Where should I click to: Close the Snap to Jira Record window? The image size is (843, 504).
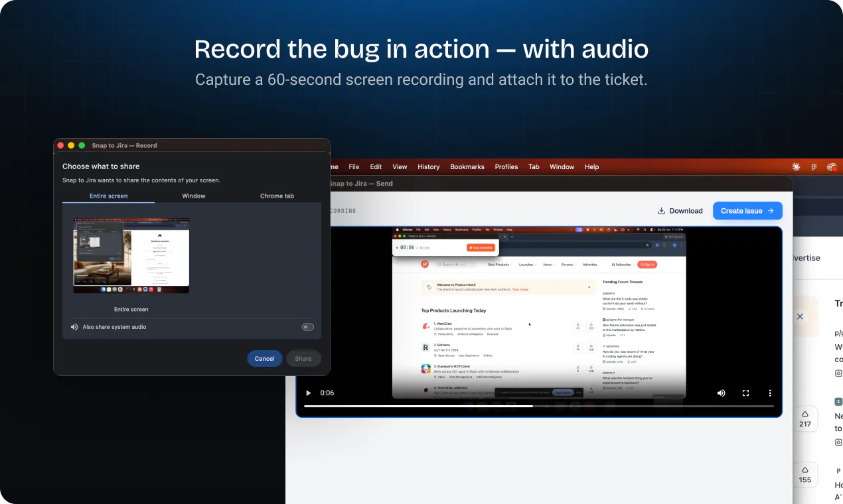60,145
